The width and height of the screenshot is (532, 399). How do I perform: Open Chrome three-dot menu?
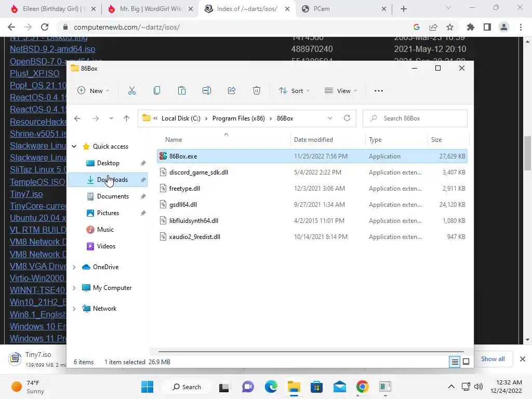point(521,27)
